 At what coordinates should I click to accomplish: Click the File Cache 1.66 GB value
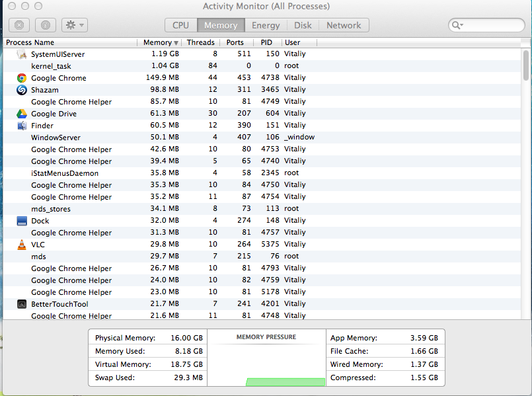point(424,351)
